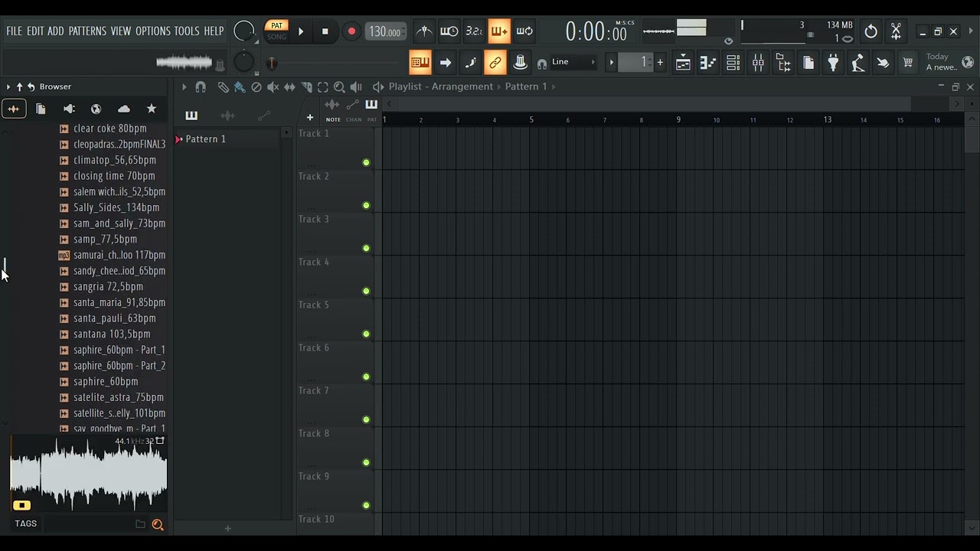980x551 pixels.
Task: Mute Track 5 with its green light
Action: pyautogui.click(x=366, y=334)
